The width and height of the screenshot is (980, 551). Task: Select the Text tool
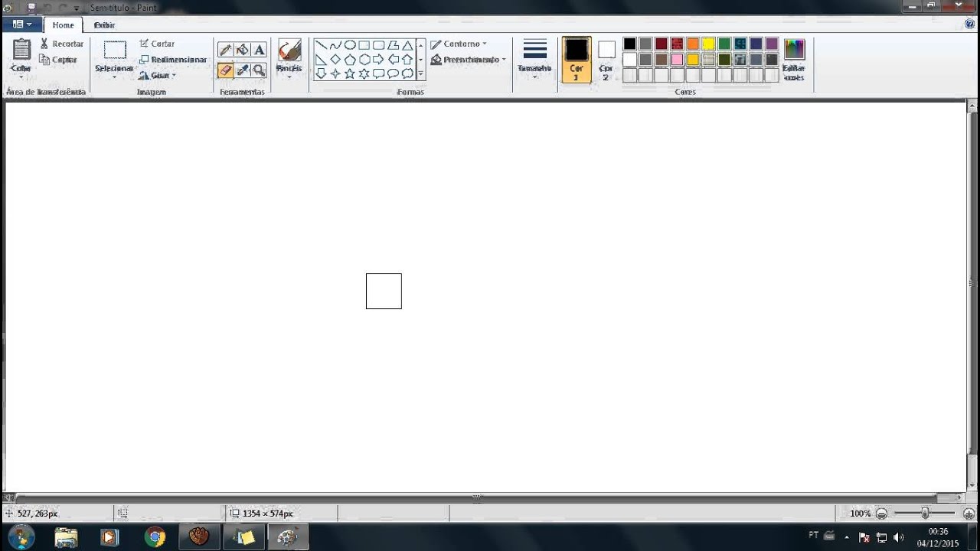click(259, 50)
